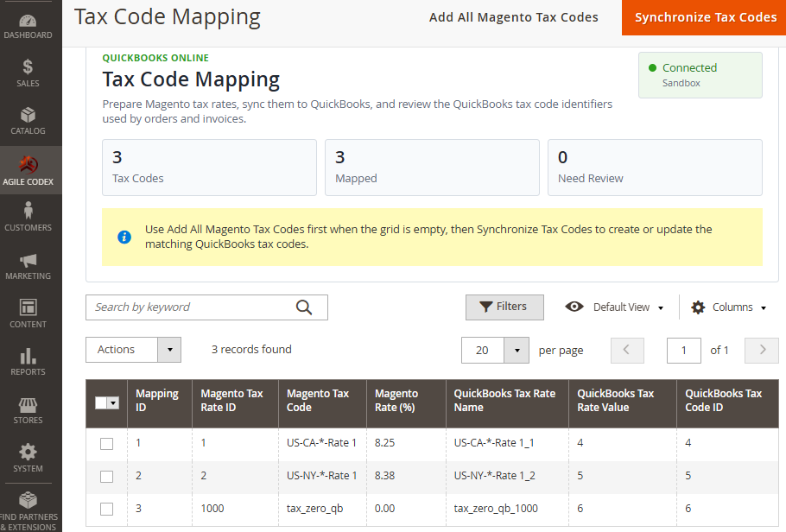This screenshot has height=532, width=786.
Task: Click the blue info icon in notice
Action: click(x=124, y=237)
